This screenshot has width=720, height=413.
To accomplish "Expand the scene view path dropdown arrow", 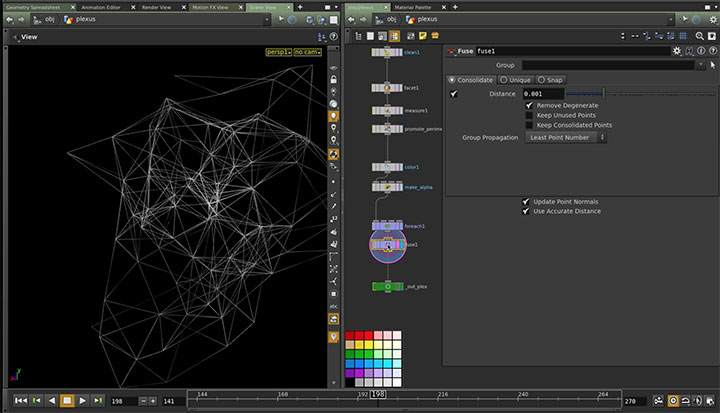I will pos(266,19).
